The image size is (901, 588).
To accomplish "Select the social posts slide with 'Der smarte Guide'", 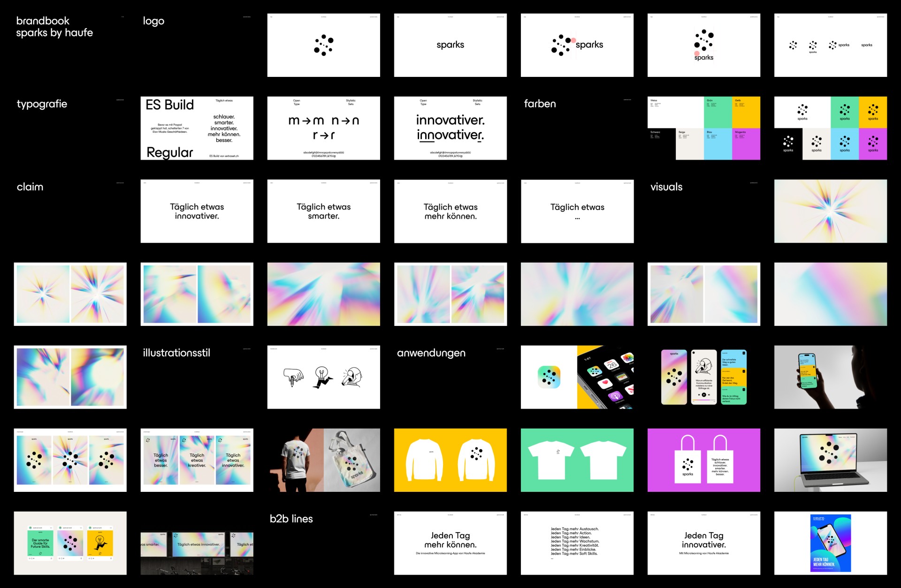I will 70,543.
